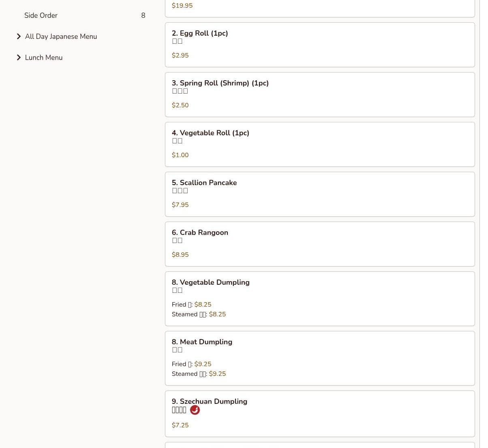Click the $7.25 Szechuan Dumpling price
Viewport: 488px width, 448px height.
pyautogui.click(x=180, y=425)
